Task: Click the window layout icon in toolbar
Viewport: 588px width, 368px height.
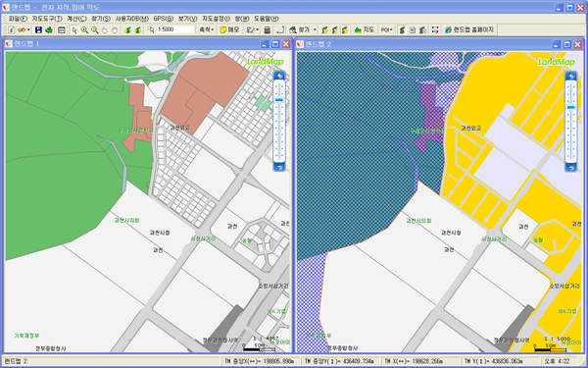Action: coord(62,29)
